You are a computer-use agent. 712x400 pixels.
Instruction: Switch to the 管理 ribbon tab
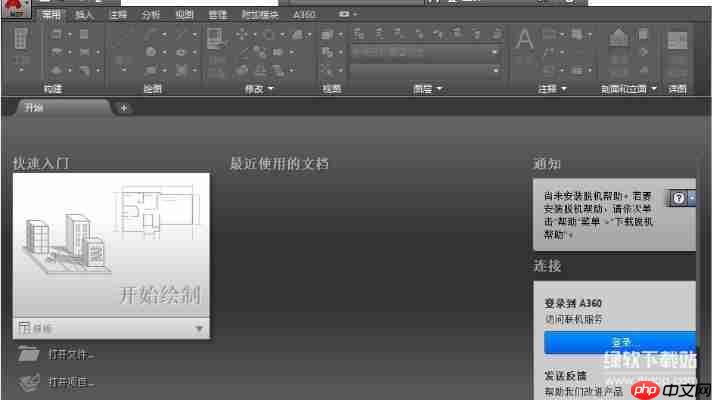click(218, 15)
